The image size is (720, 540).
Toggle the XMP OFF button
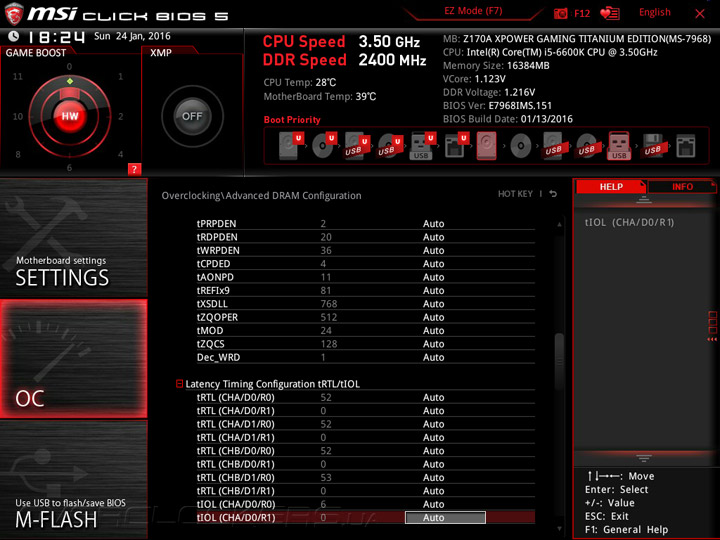192,116
